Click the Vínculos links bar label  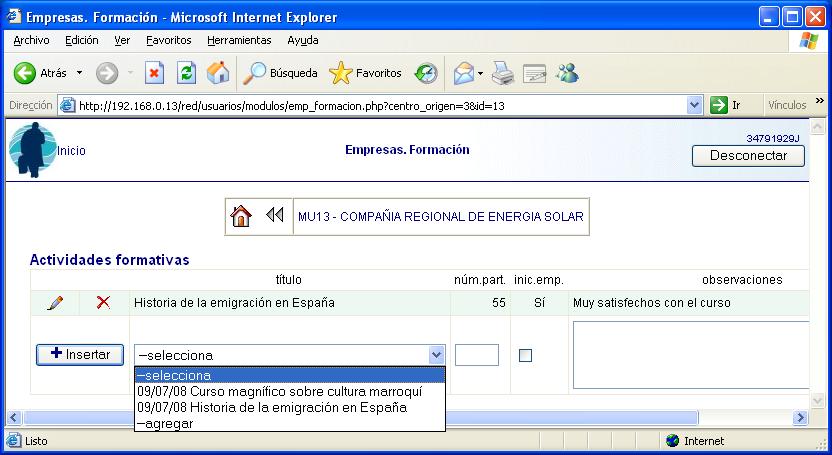[787, 105]
